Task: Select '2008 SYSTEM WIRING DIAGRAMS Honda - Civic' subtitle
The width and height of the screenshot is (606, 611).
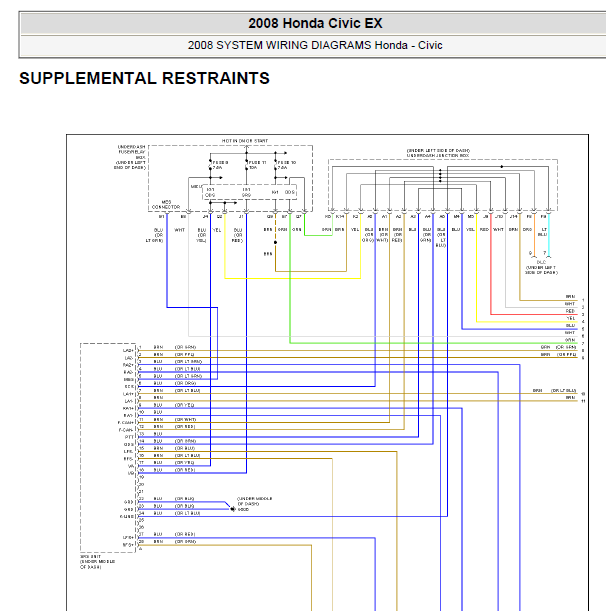Action: pyautogui.click(x=315, y=45)
